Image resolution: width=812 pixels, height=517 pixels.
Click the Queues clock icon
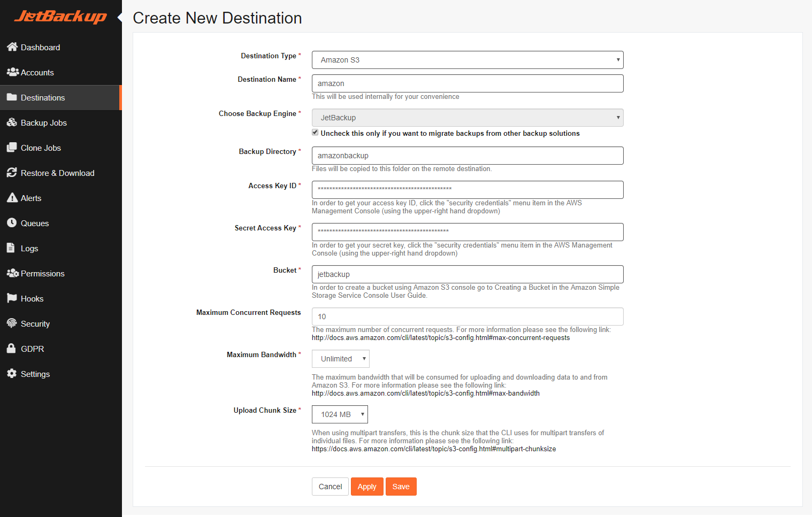[x=12, y=223]
